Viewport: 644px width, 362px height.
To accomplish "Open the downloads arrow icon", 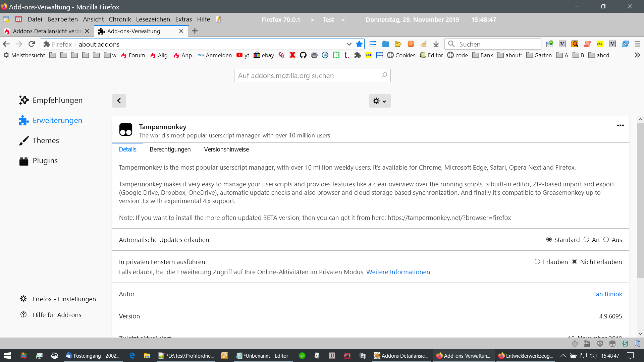I will [x=436, y=44].
